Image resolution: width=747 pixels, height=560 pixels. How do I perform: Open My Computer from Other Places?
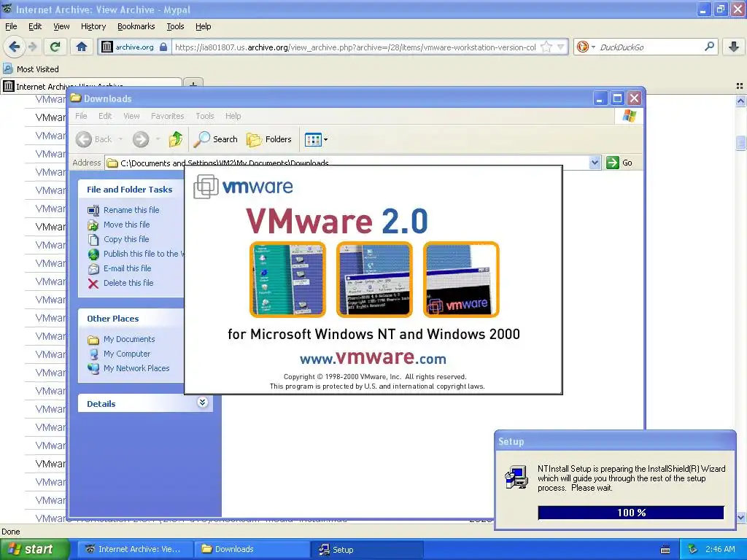tap(127, 354)
